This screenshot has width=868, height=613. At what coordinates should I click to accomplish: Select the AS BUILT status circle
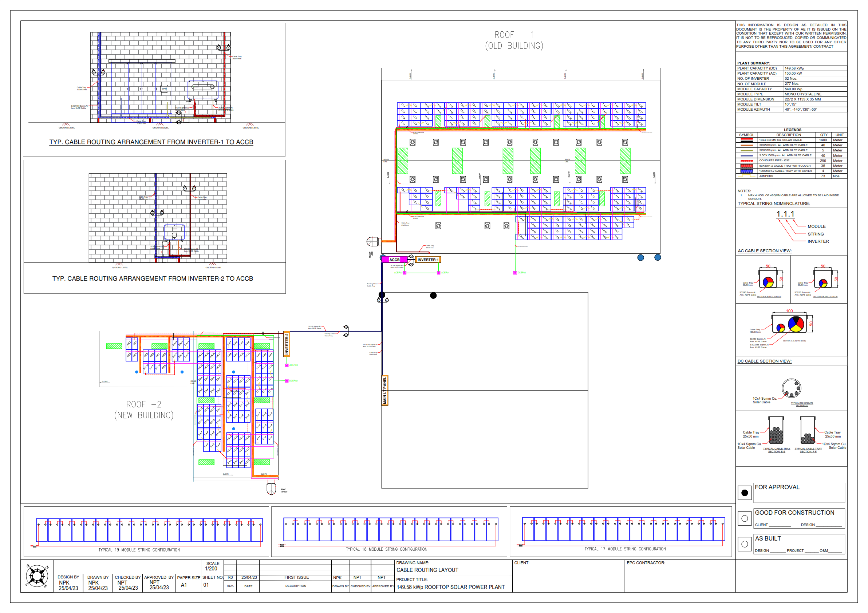pos(744,544)
